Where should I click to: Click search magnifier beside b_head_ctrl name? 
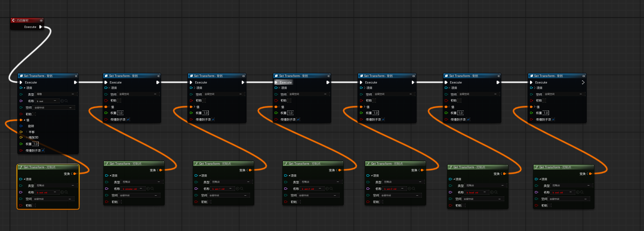(495, 192)
